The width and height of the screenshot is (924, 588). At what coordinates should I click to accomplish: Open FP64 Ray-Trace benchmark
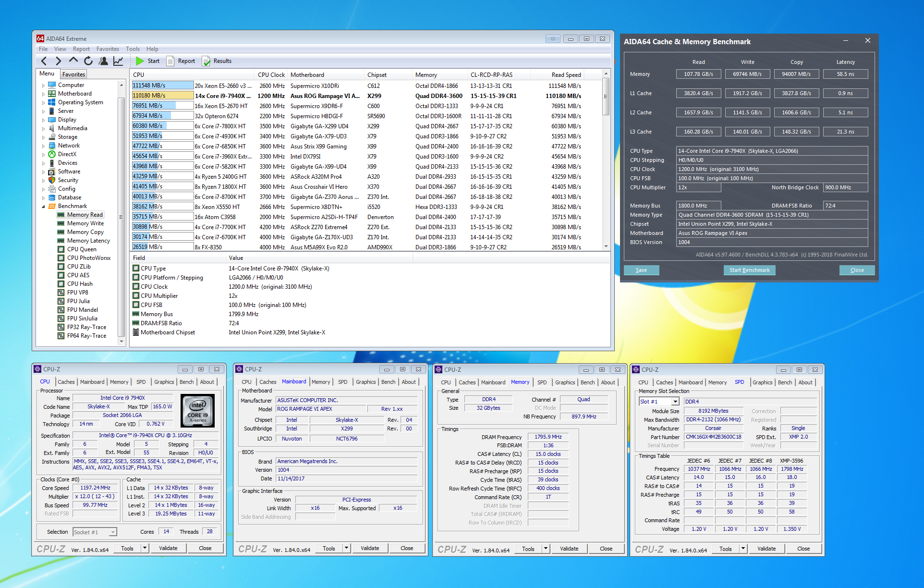tap(86, 336)
